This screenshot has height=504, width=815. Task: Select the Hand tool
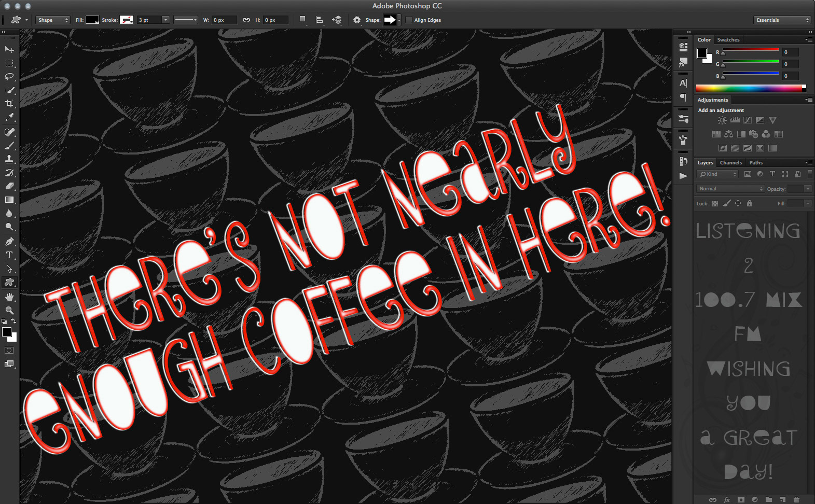[9, 297]
